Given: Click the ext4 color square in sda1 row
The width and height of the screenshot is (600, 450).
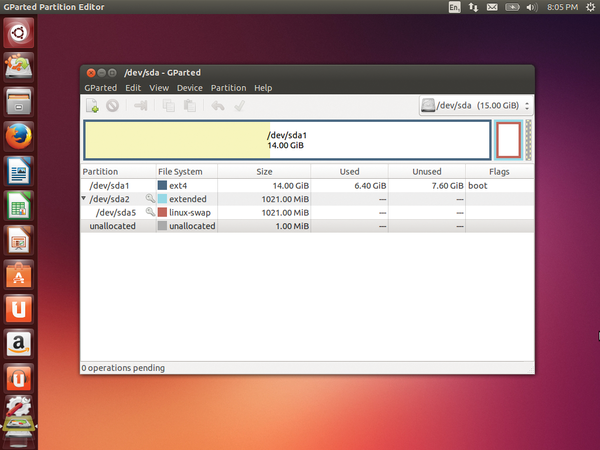Looking at the screenshot, I should tap(162, 186).
